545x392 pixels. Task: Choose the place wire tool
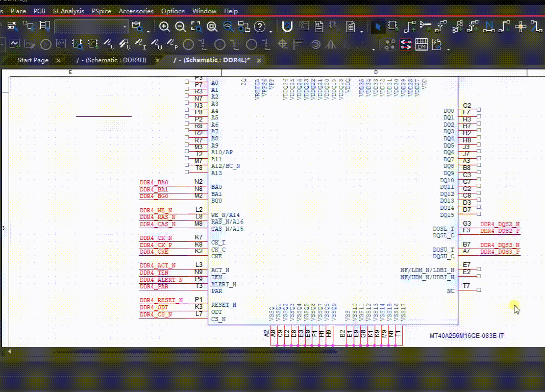pyautogui.click(x=409, y=27)
